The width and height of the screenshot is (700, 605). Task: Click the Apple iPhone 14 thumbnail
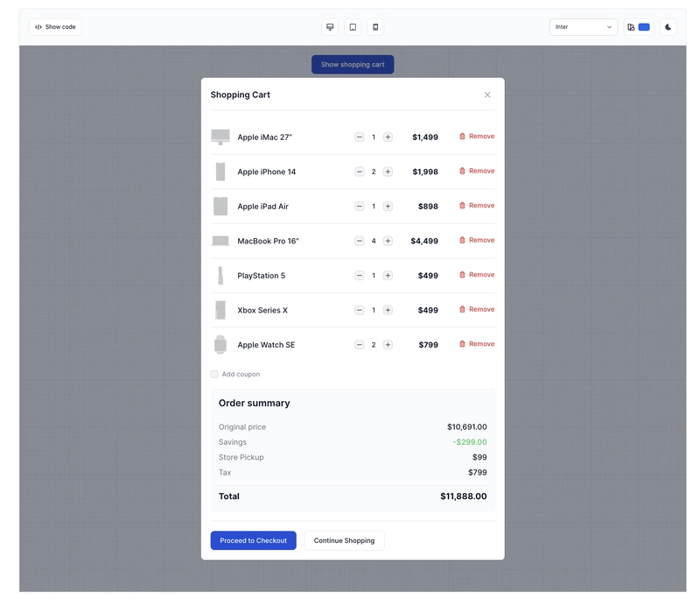coord(220,172)
